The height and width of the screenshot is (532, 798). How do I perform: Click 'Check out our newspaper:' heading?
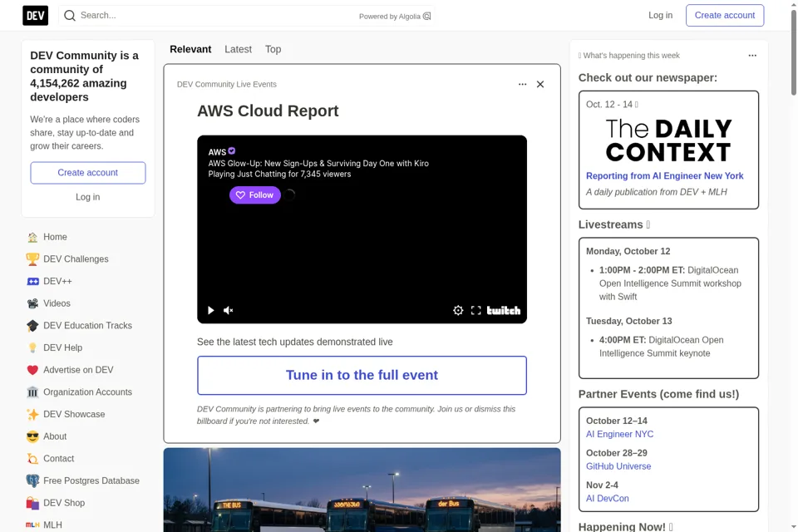648,78
